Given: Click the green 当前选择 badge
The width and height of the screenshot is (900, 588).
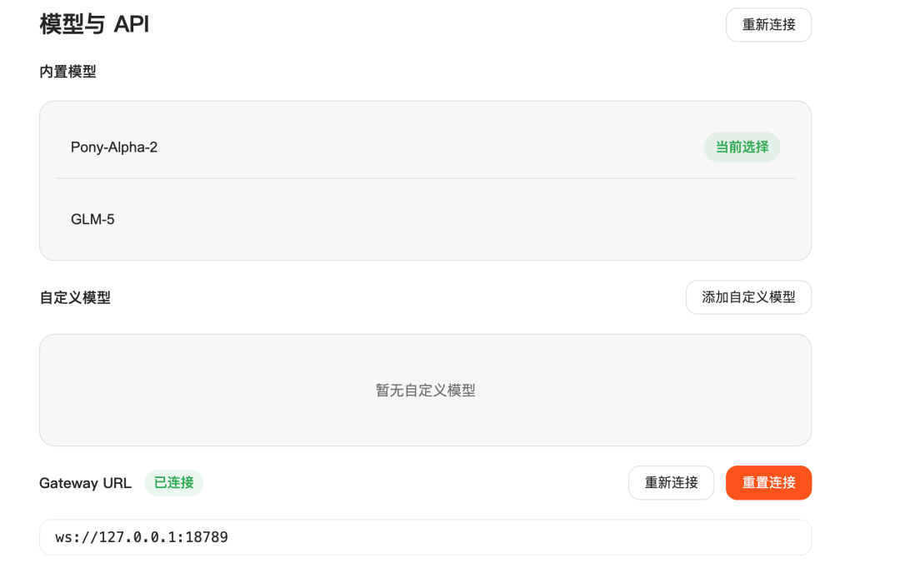Looking at the screenshot, I should [742, 147].
